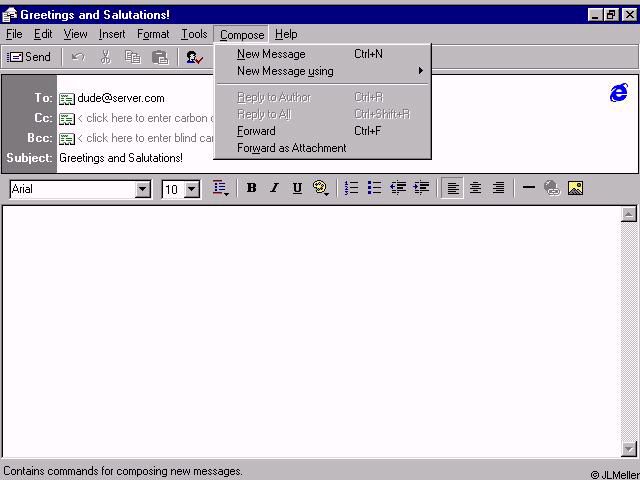Choose Forward as Attachment menu item
This screenshot has width=640, height=480.
[x=322, y=148]
